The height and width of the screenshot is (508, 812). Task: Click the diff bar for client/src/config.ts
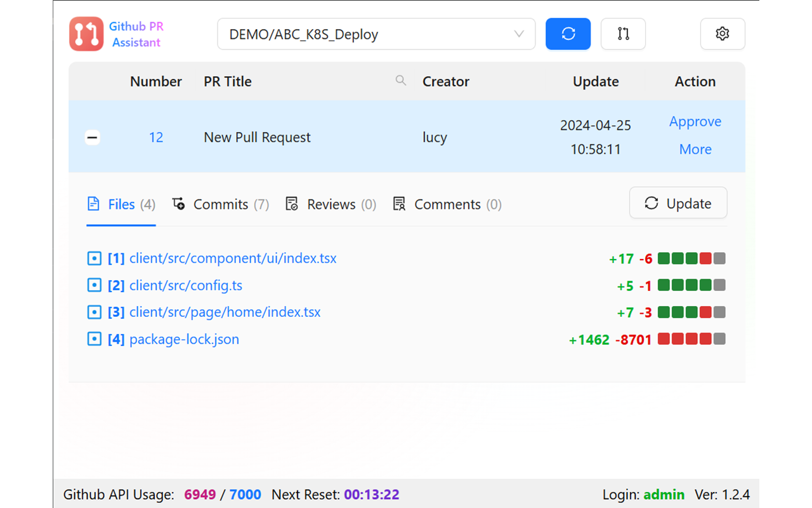click(691, 285)
